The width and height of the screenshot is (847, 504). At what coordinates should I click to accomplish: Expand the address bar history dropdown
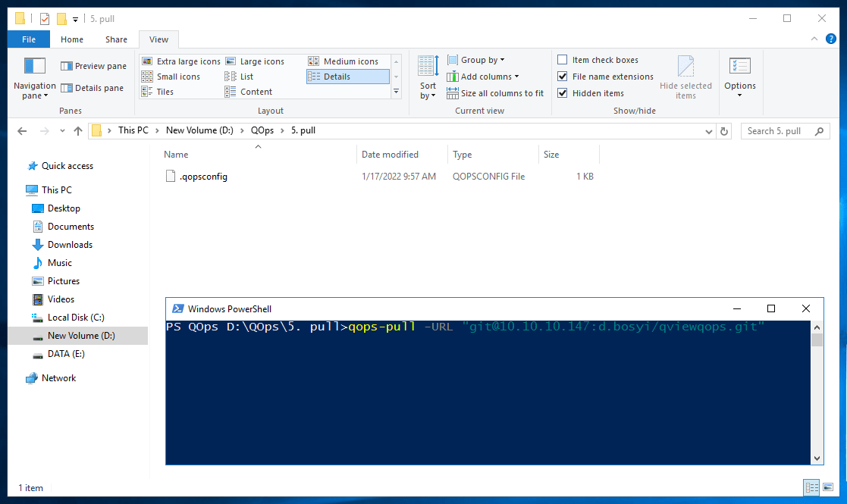tap(709, 131)
